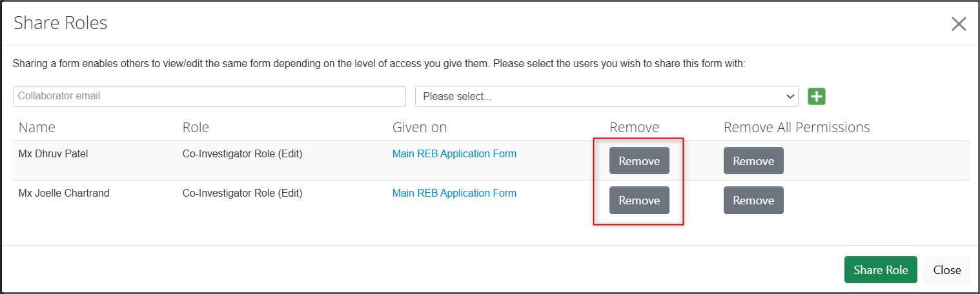Click Joelle Chartrand's Co-Investigator Role (Edit) text

click(242, 193)
